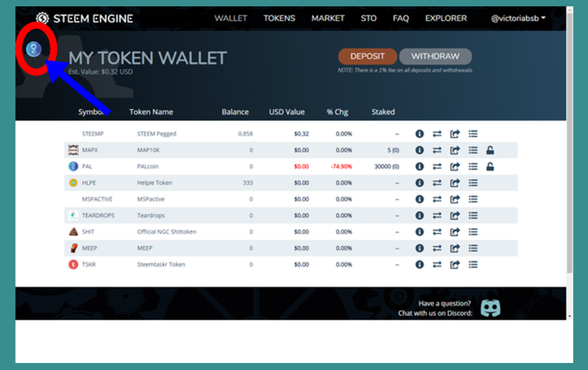Screen dimensions: 588x370
Task: Open info for the TSKR token
Action: pos(419,264)
